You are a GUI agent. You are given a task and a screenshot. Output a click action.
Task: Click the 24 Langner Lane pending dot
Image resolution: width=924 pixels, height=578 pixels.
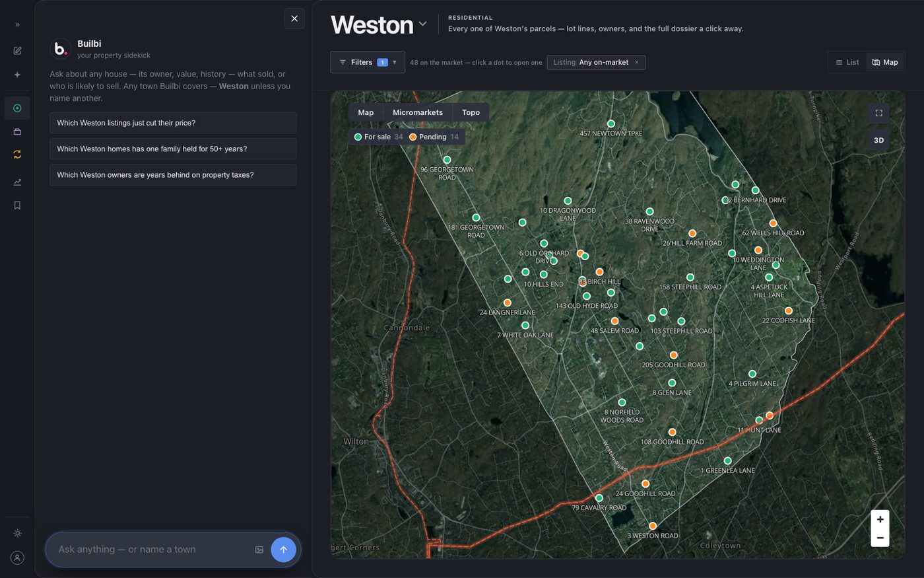point(508,303)
